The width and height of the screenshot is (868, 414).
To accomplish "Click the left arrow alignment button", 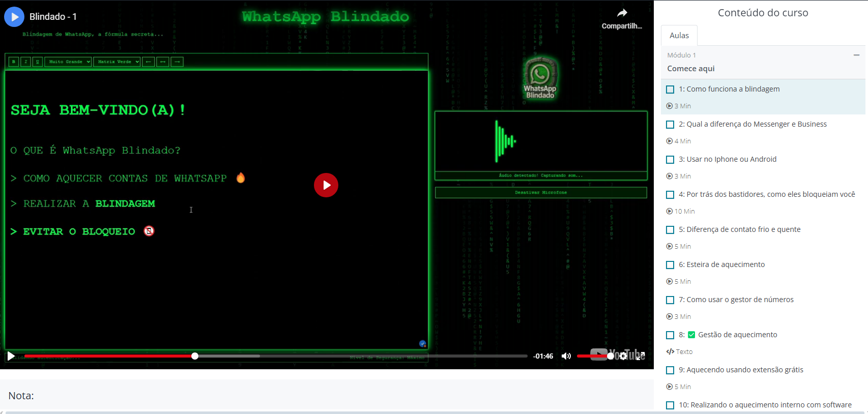I will tap(148, 62).
